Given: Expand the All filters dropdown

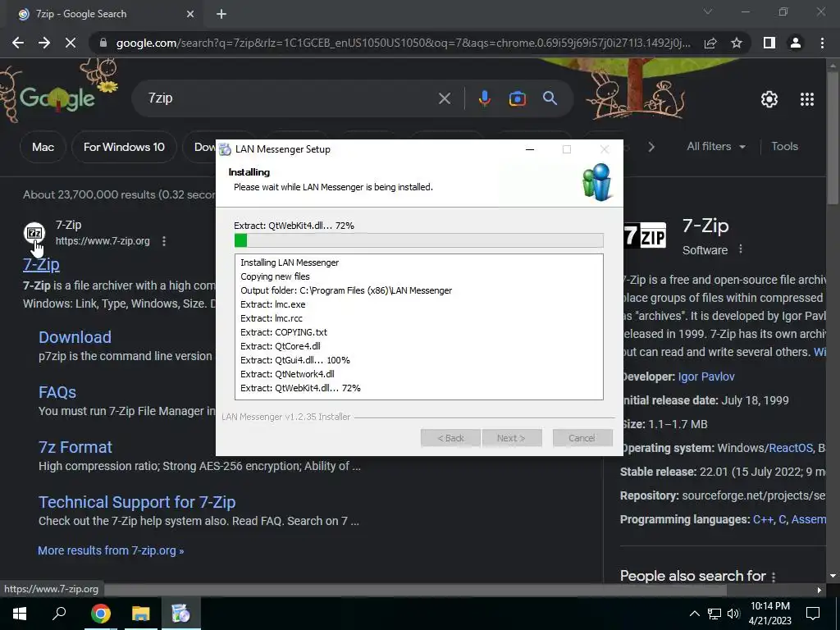Looking at the screenshot, I should click(715, 146).
